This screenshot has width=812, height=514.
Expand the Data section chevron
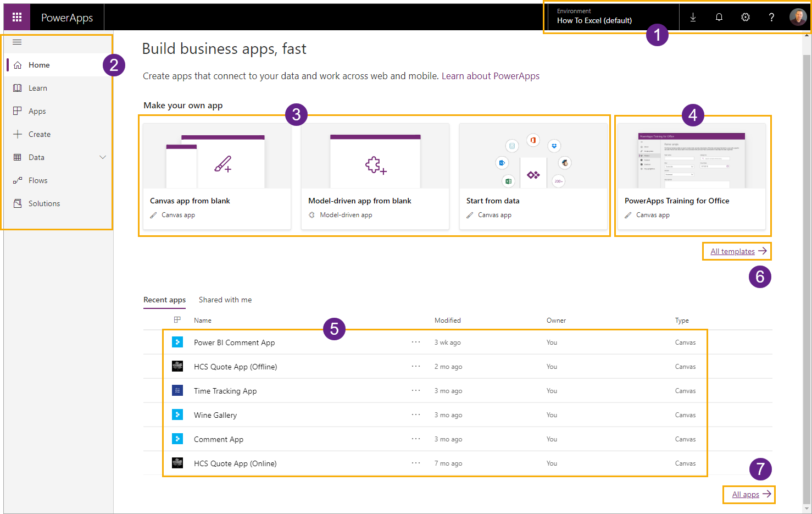[x=103, y=157]
